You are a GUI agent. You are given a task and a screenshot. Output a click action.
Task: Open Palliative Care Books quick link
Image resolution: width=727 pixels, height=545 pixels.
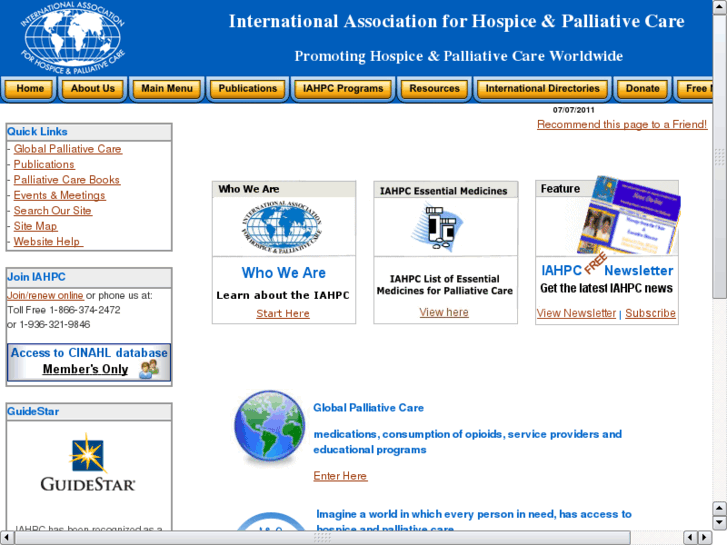click(67, 180)
